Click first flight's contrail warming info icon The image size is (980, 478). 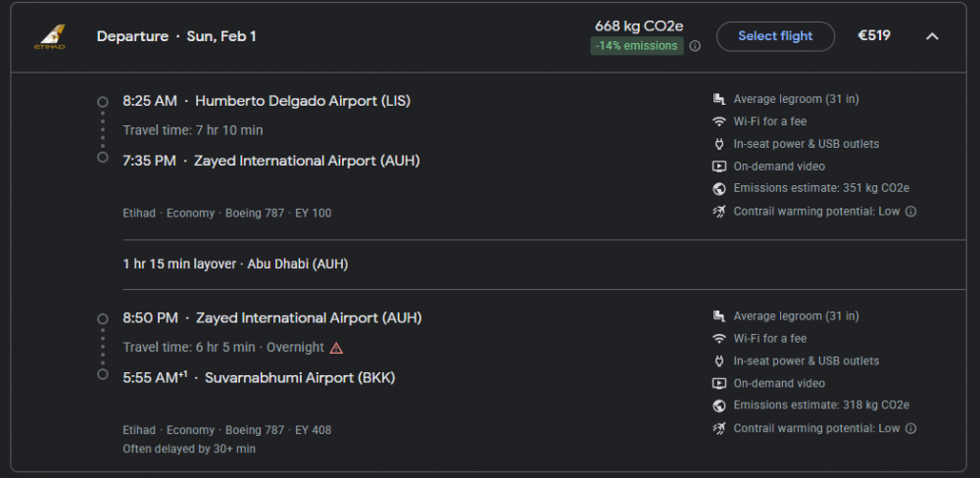(910, 212)
